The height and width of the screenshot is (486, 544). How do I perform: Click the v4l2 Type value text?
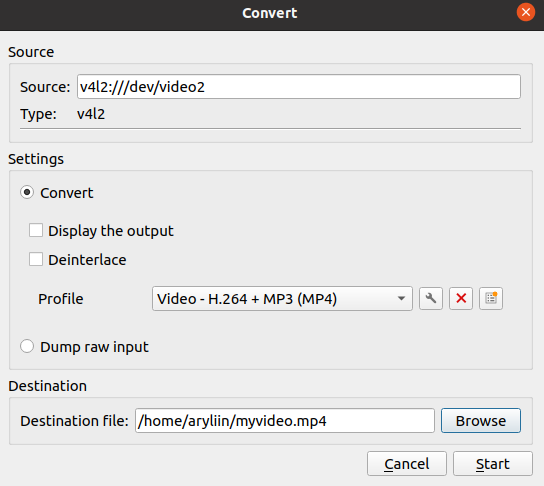[x=91, y=114]
